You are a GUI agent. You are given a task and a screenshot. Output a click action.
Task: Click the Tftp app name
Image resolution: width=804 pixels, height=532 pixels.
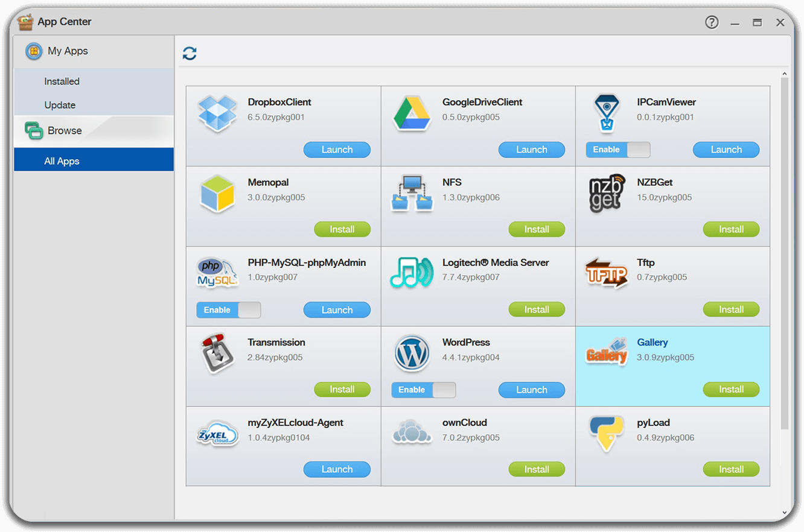[646, 262]
